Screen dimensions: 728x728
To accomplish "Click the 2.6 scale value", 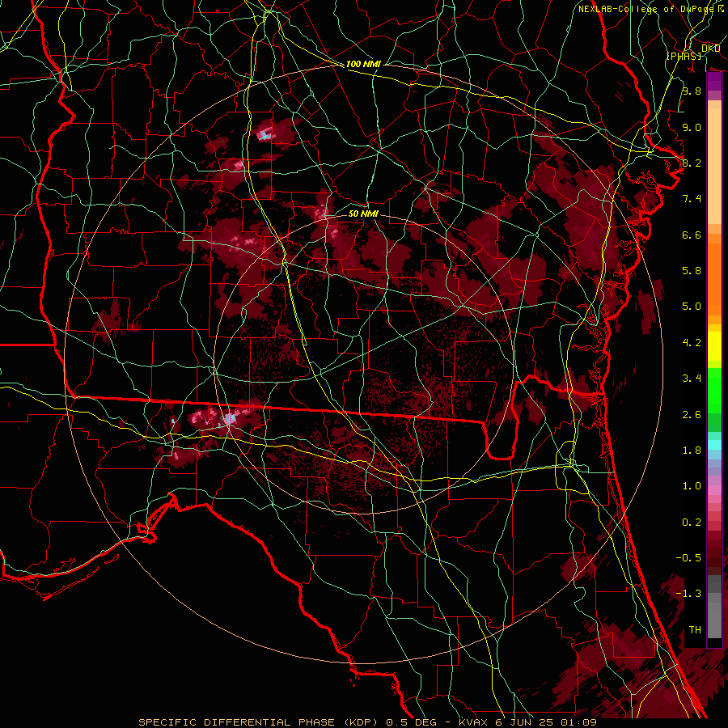I will pos(692,415).
